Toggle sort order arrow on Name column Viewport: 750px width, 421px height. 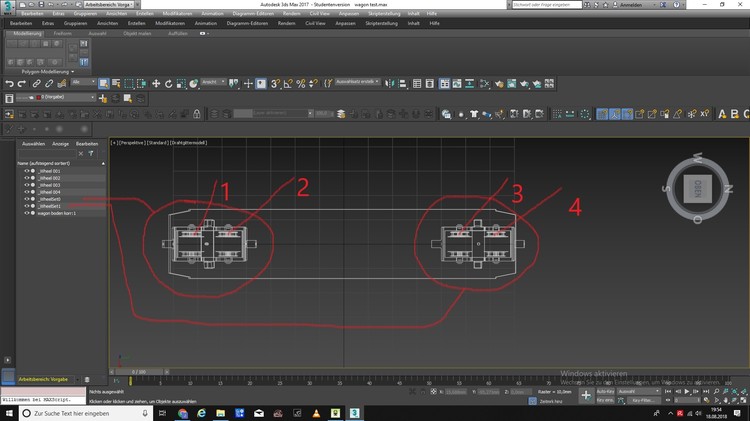pyautogui.click(x=103, y=164)
